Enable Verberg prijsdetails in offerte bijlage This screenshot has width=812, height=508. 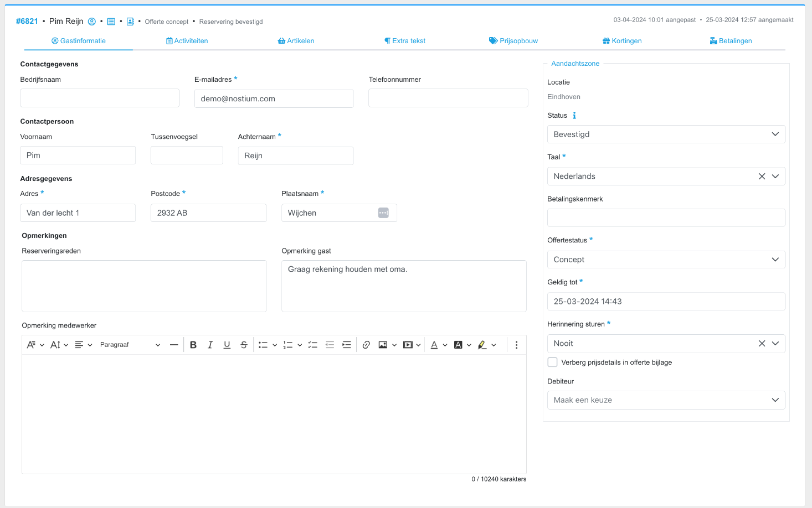click(x=552, y=362)
